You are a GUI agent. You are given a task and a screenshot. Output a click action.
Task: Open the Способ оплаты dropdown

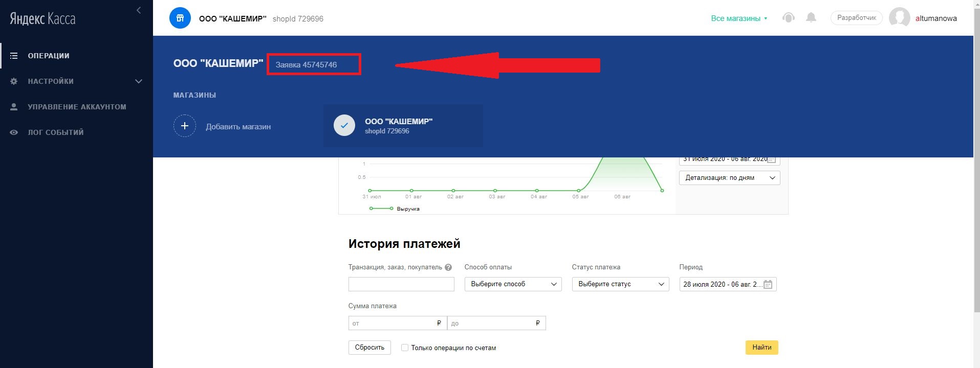click(513, 284)
